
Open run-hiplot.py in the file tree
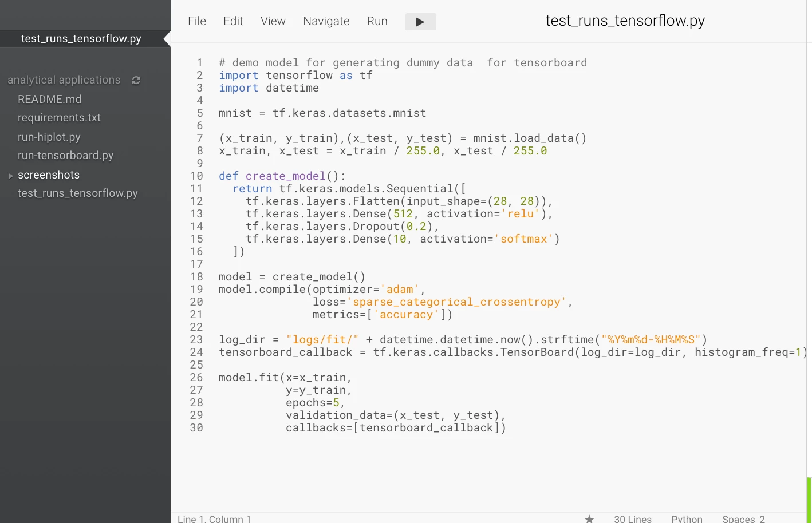pyautogui.click(x=49, y=137)
